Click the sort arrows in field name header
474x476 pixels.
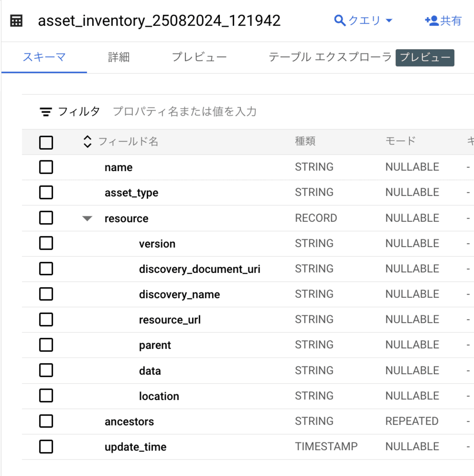(x=88, y=142)
